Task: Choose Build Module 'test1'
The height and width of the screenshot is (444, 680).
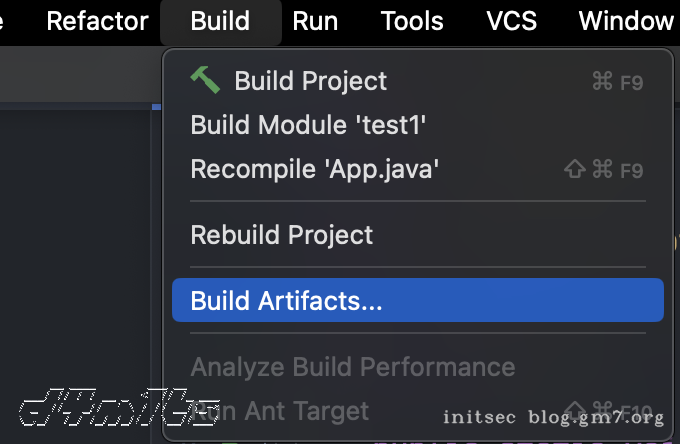Action: (x=309, y=125)
